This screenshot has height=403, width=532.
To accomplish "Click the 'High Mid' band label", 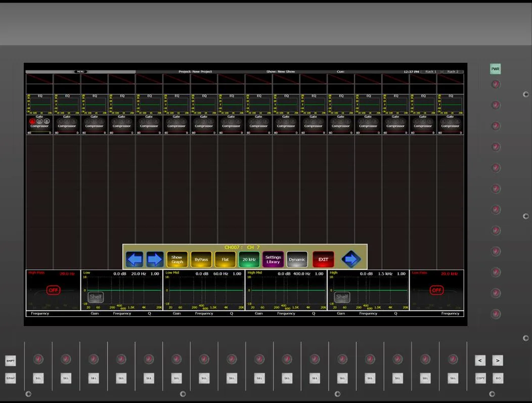I will point(254,272).
